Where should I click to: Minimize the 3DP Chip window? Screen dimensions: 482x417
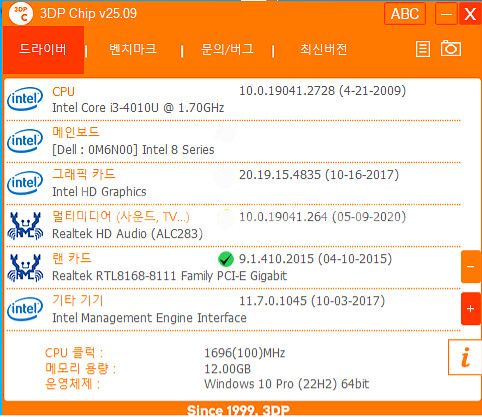[446, 14]
